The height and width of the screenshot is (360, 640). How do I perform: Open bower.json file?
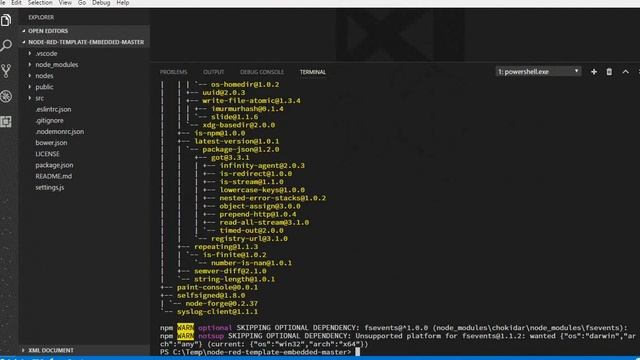pos(51,143)
